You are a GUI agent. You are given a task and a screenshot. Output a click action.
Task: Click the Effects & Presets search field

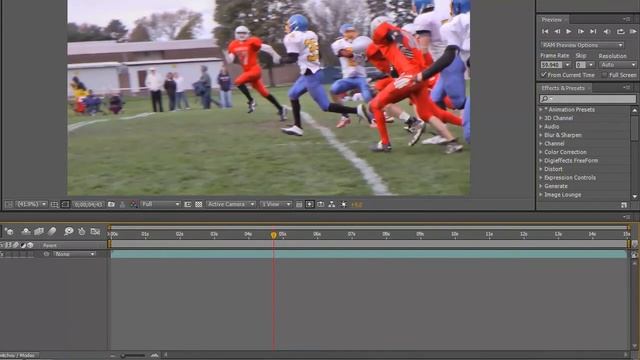tap(588, 98)
